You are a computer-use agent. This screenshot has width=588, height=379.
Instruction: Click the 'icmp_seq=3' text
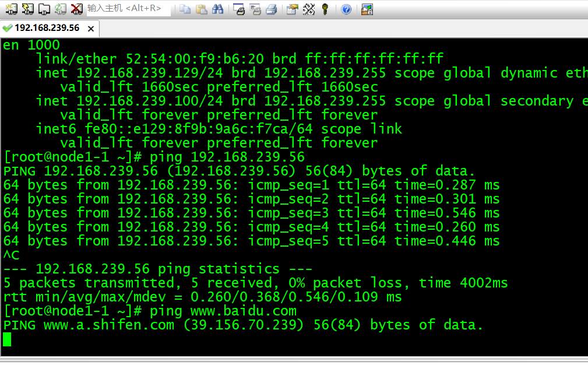[x=288, y=213]
